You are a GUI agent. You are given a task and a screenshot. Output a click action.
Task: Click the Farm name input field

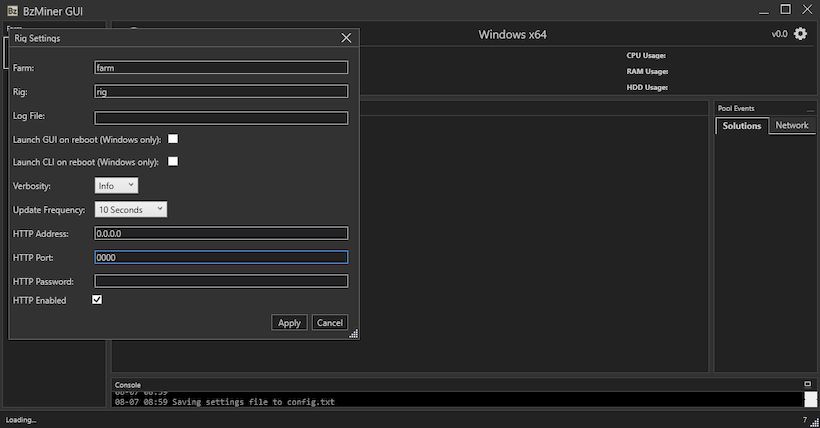point(221,67)
